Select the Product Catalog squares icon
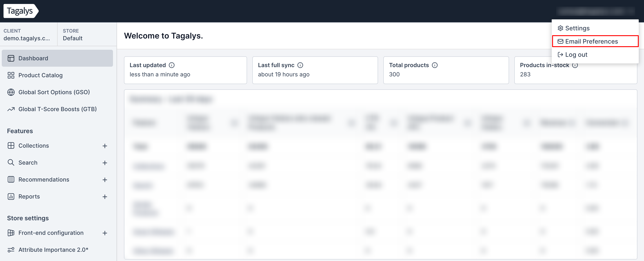644x261 pixels. coord(11,75)
